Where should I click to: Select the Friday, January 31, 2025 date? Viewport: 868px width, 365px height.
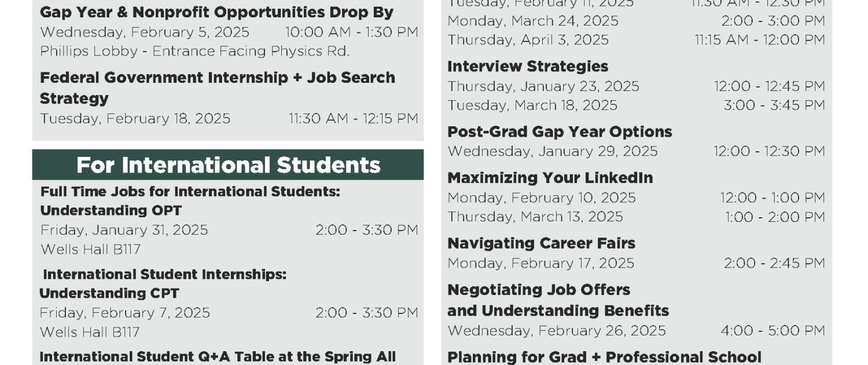point(124,230)
